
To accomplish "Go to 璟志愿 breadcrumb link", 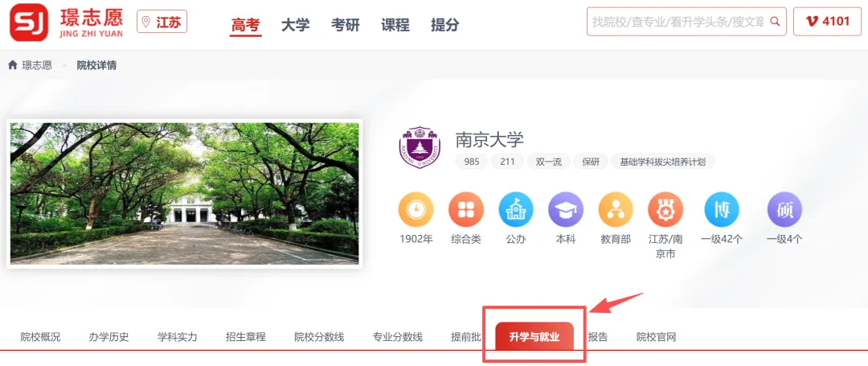I will [x=37, y=65].
